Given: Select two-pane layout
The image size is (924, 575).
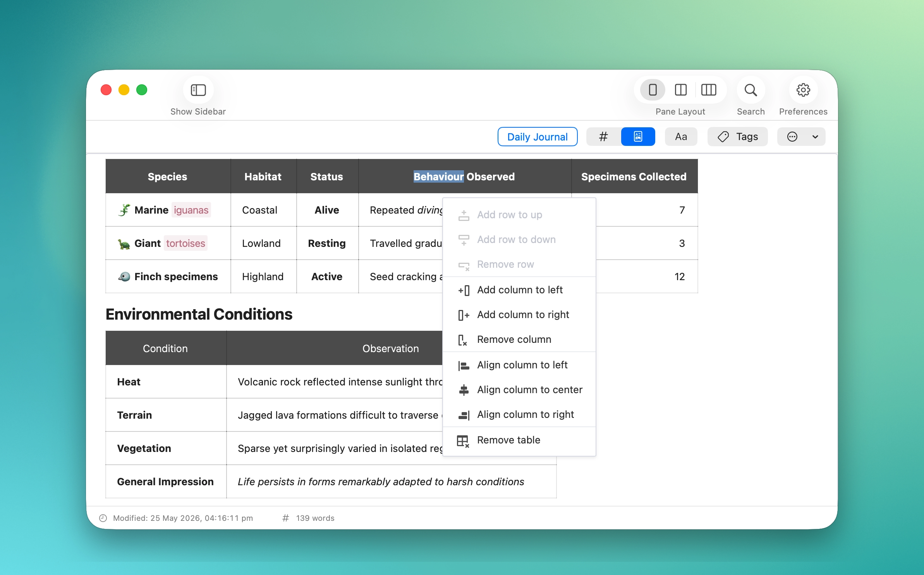Looking at the screenshot, I should 680,90.
